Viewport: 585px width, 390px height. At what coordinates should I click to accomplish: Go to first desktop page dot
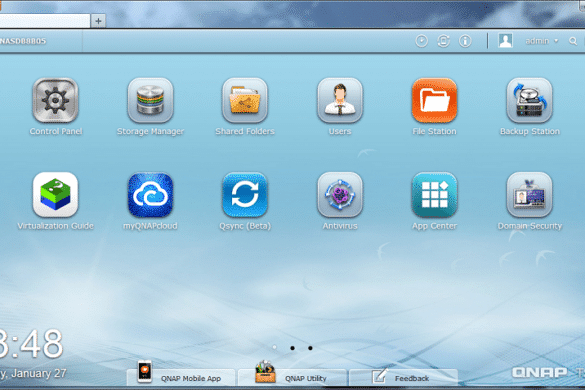(x=275, y=347)
